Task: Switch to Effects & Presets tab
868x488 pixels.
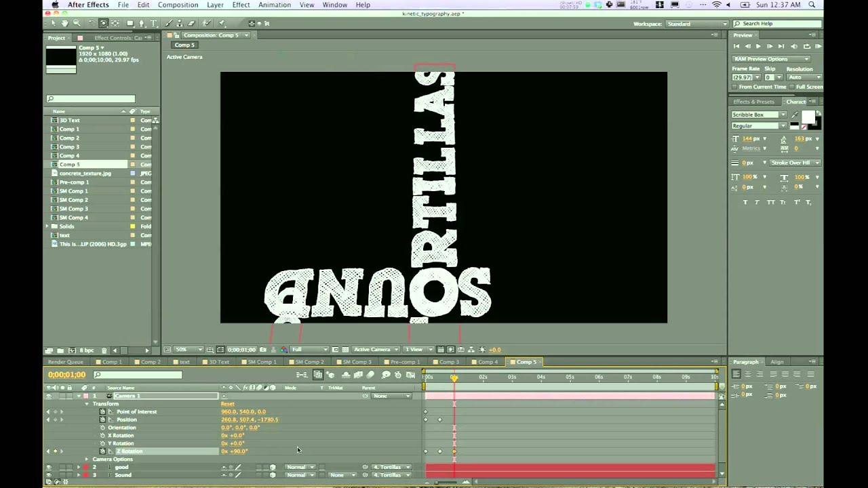Action: (753, 102)
